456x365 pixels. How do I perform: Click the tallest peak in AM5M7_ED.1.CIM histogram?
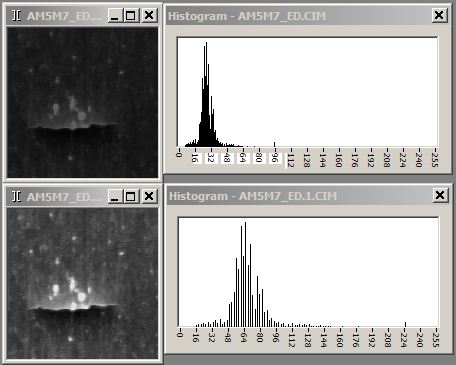[245, 274]
